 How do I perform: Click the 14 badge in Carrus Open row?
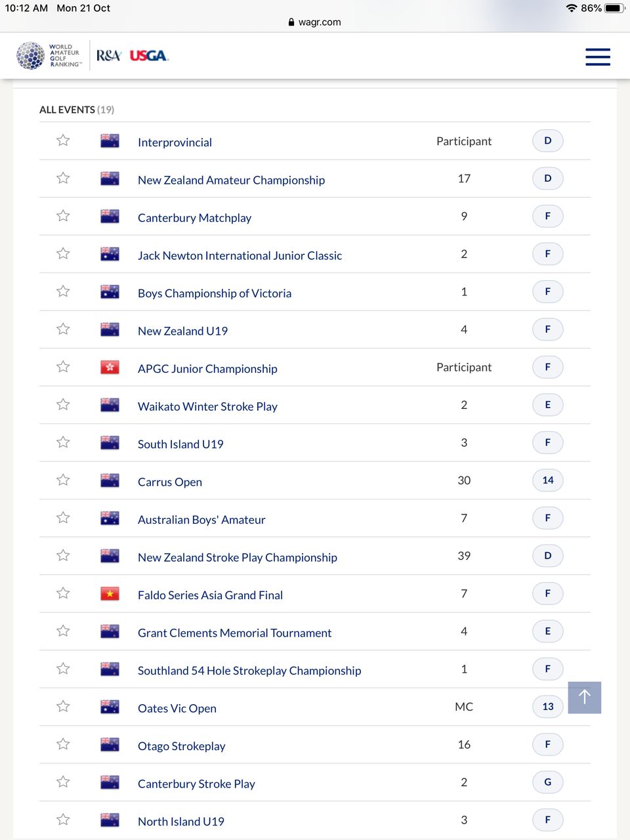[548, 480]
